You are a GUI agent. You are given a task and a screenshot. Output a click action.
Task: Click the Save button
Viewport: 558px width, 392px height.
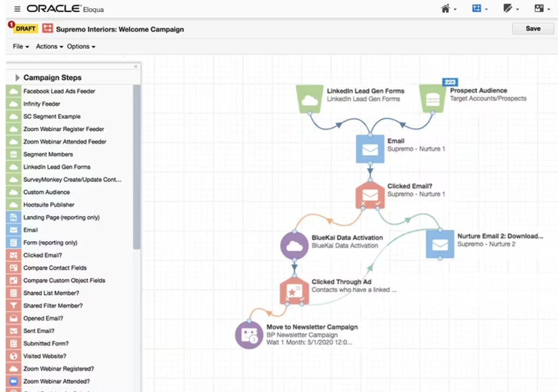click(x=532, y=29)
